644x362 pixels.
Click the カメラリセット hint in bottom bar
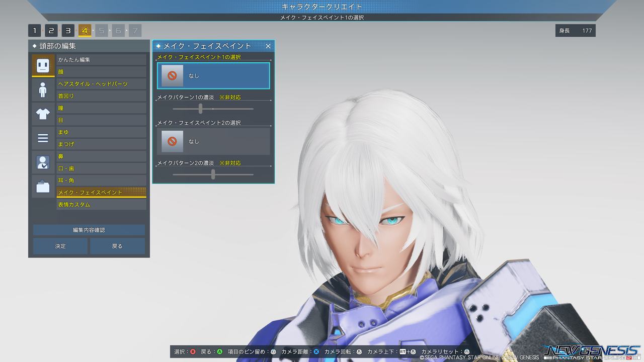(445, 351)
